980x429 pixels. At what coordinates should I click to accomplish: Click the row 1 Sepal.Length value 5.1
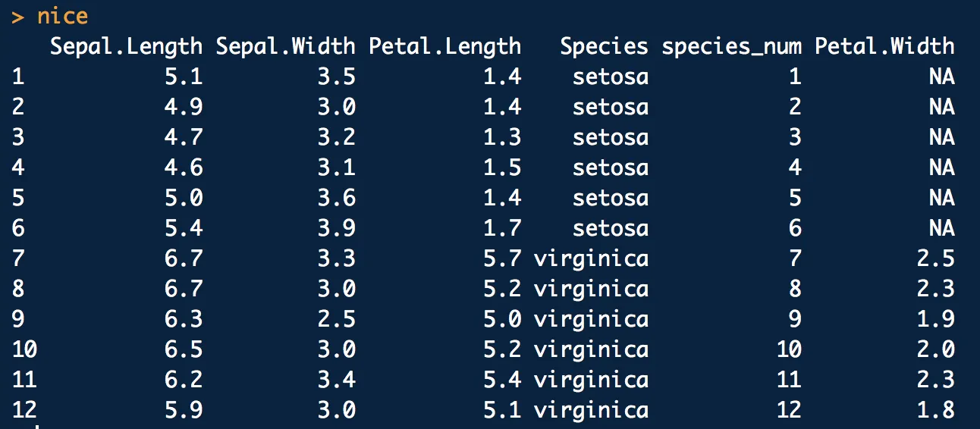coord(184,77)
